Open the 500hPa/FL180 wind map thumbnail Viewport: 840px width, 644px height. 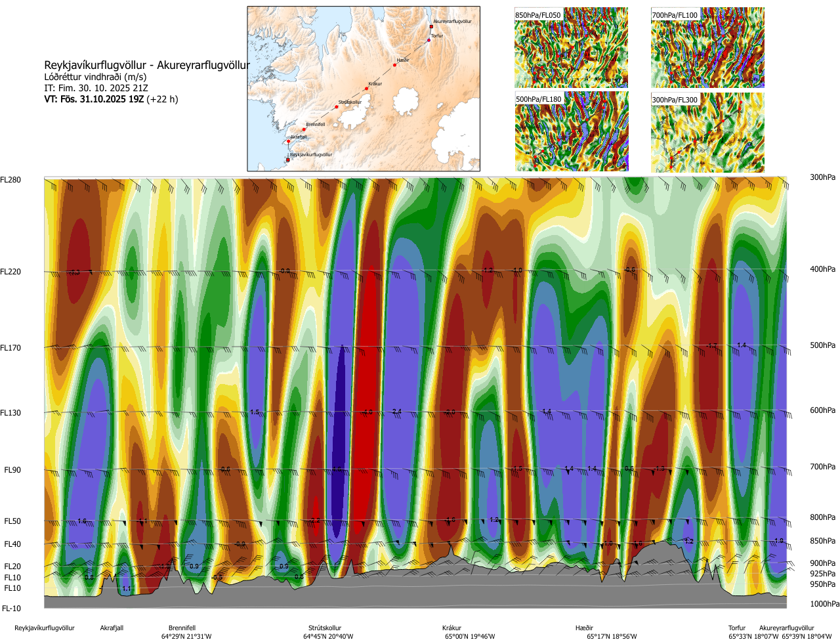(571, 131)
